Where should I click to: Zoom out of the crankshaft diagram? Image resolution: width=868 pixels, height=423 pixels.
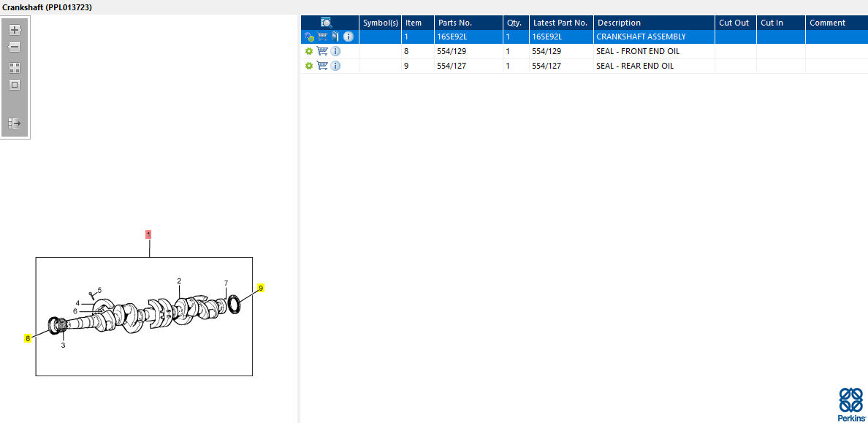click(15, 47)
